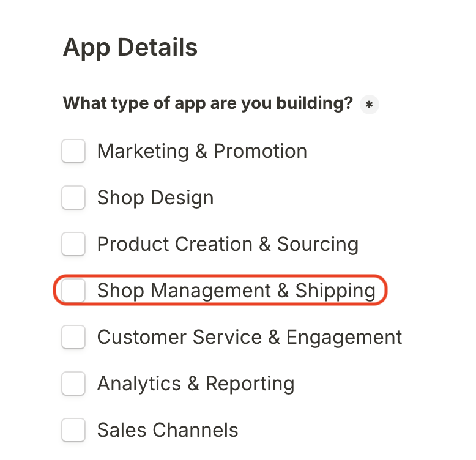Click the red-outlined Shop Management option row
Image resolution: width=476 pixels, height=460 pixels.
tap(220, 291)
